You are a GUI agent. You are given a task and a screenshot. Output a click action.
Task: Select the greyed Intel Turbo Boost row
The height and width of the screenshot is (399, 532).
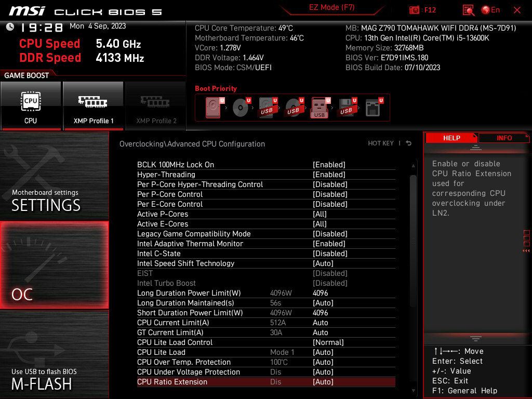266,283
